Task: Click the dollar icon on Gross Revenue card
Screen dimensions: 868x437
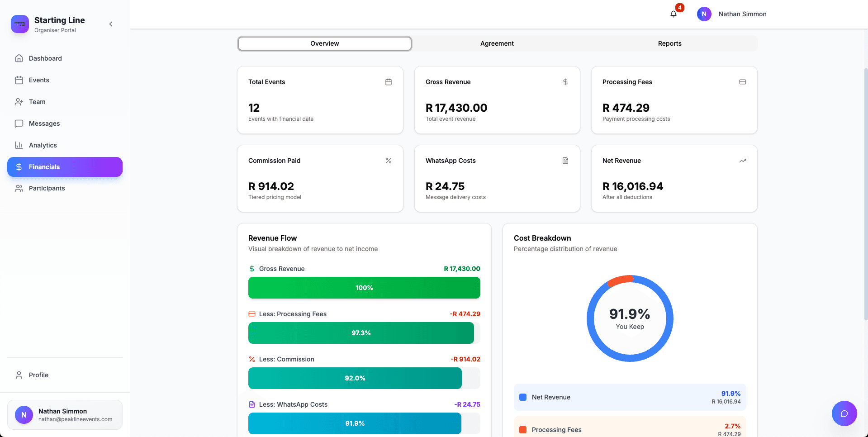Action: (565, 82)
